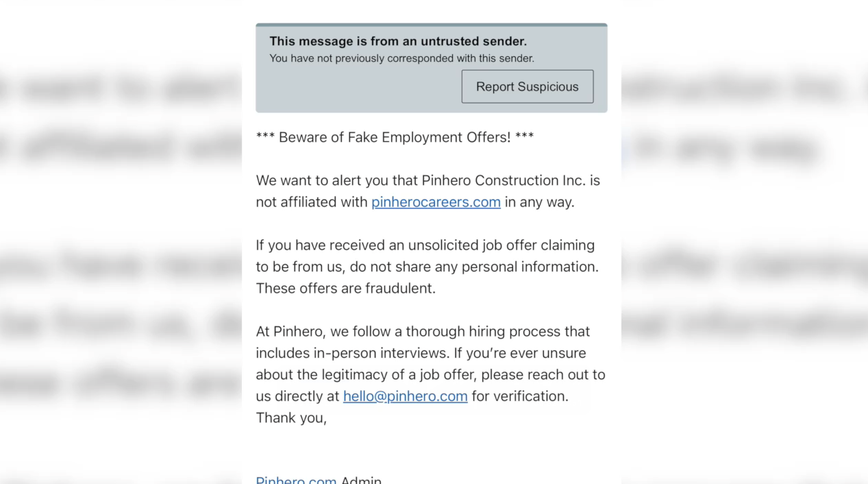Click 'These offers are fraudulent.' sentence

pos(345,289)
